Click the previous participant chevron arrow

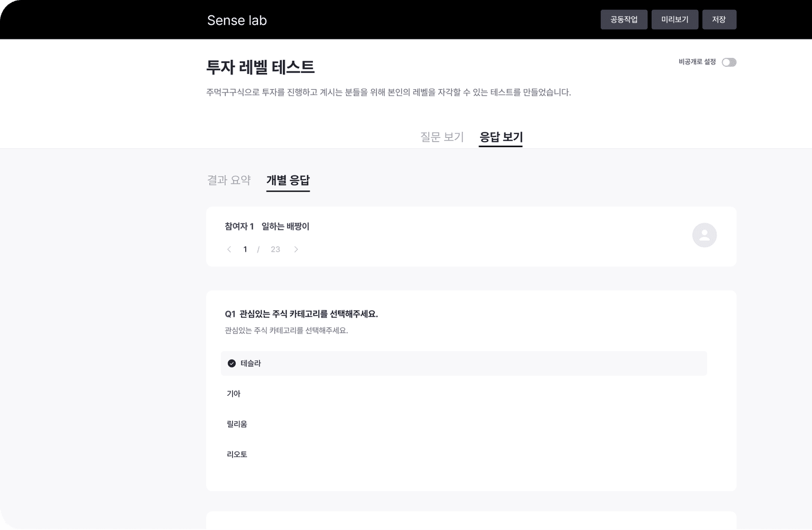point(229,249)
